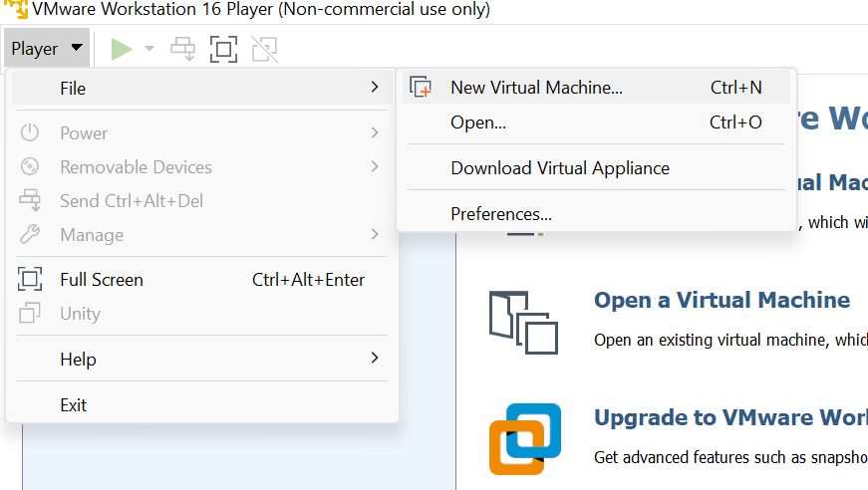Click the Unity menu item icon
Screen dimensions: 868x490
[x=30, y=313]
